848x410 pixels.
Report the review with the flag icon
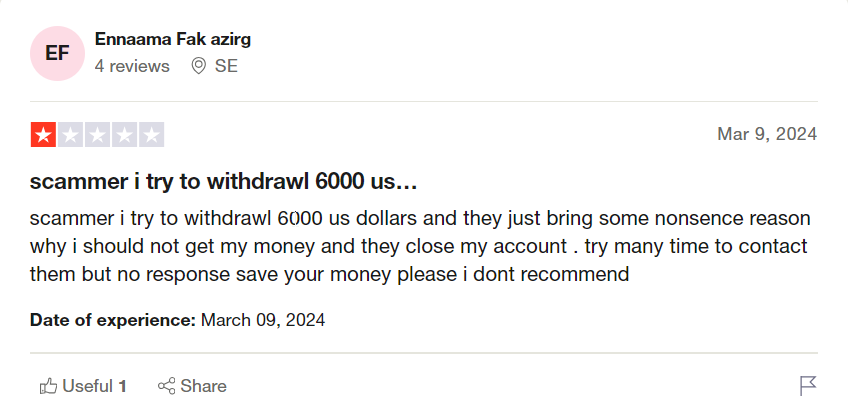point(808,386)
